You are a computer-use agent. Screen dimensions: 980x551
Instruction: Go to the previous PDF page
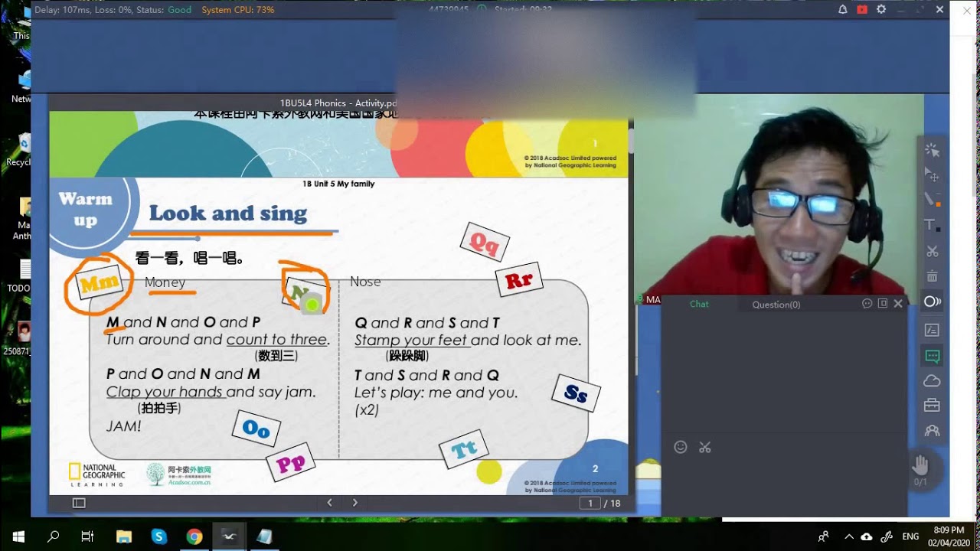tap(330, 503)
